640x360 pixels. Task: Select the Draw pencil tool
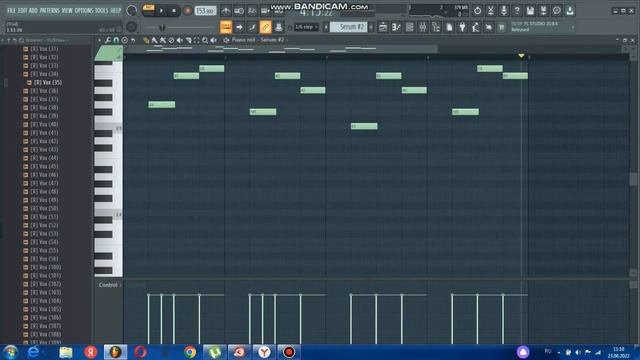[x=146, y=40]
